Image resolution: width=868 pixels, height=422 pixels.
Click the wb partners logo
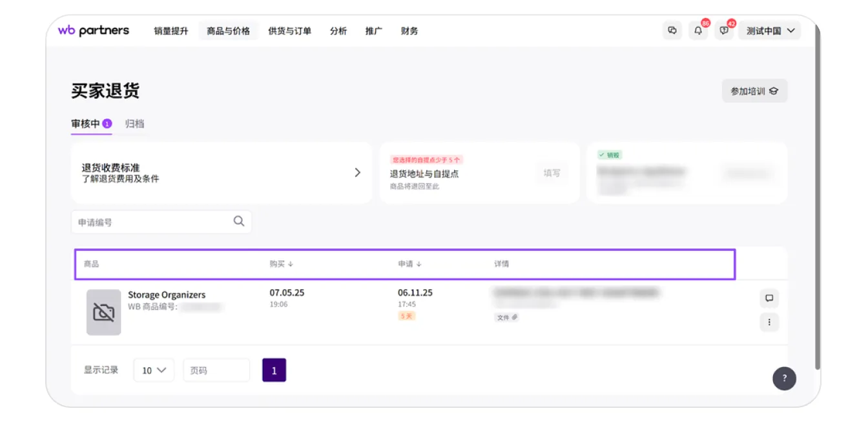click(94, 30)
